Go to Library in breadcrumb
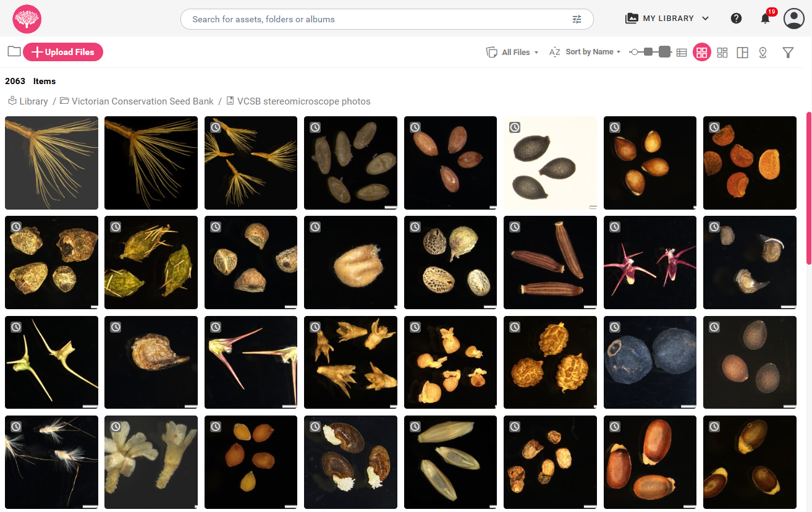 pos(33,101)
